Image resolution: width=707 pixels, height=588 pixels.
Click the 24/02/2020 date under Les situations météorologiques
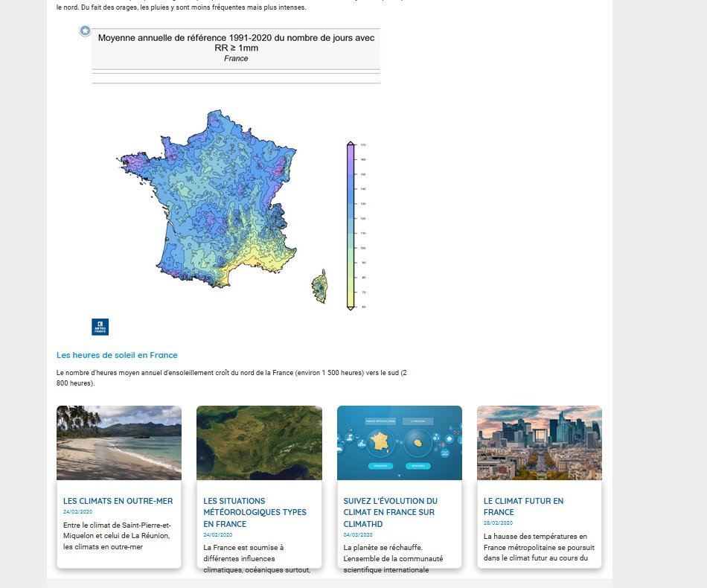(x=218, y=535)
